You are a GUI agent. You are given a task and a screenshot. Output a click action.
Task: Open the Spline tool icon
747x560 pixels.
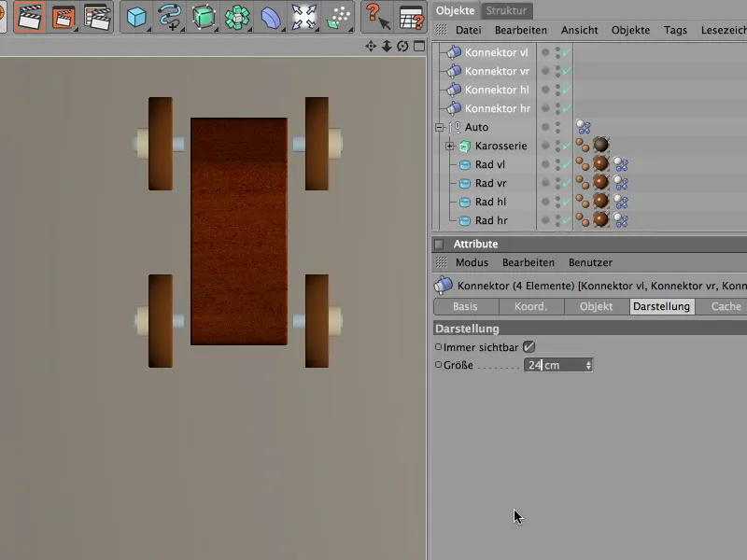(x=170, y=17)
